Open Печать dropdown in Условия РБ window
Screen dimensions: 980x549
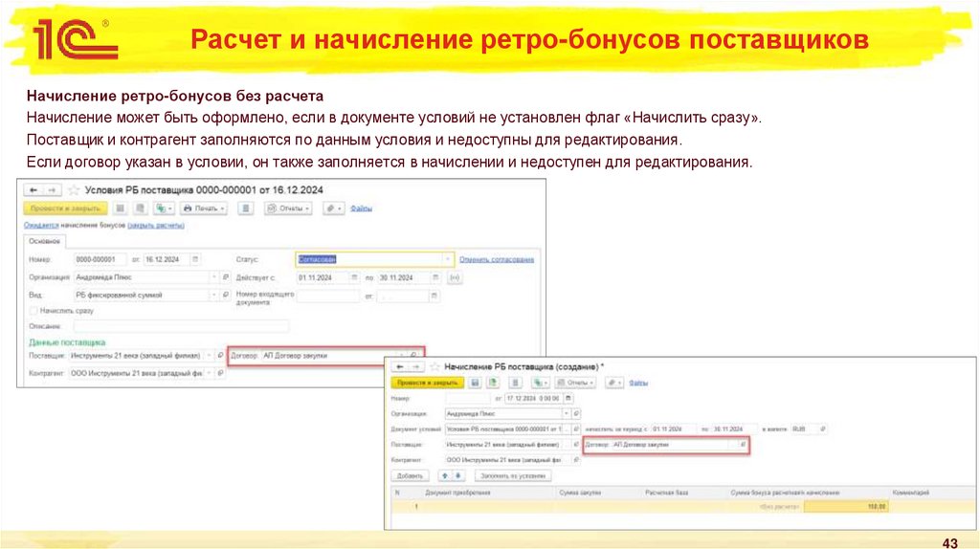click(x=204, y=209)
